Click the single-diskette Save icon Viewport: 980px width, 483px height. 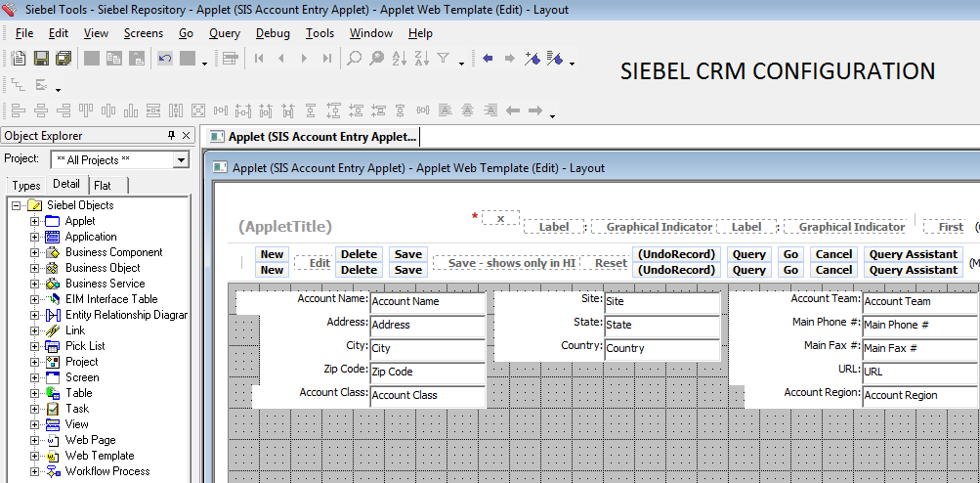(x=41, y=59)
